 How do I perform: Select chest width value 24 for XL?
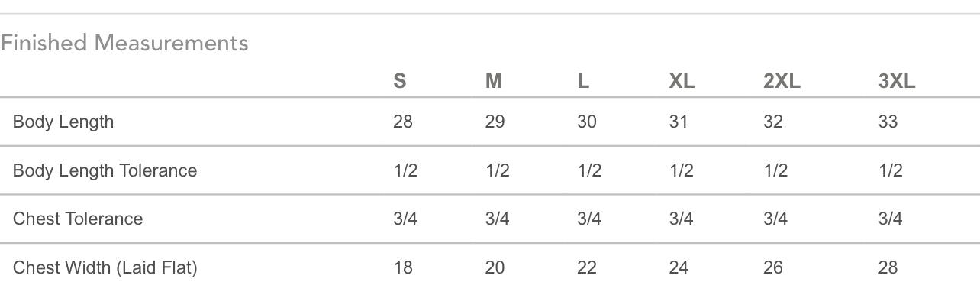click(679, 267)
